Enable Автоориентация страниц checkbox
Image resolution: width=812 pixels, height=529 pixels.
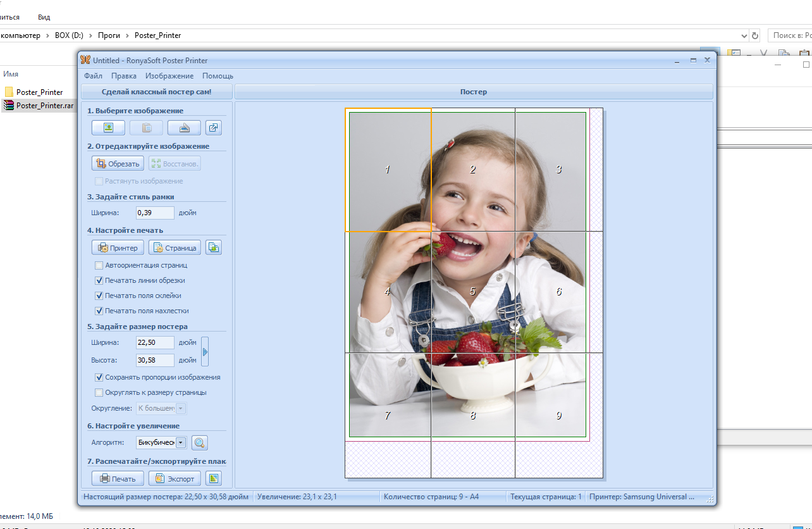click(x=99, y=265)
